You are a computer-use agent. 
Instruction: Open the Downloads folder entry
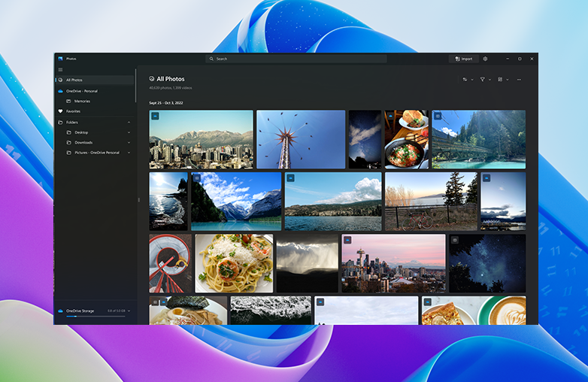(95, 142)
